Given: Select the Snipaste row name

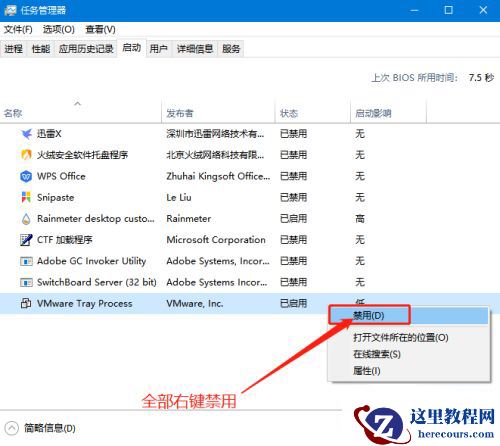Looking at the screenshot, I should [56, 198].
